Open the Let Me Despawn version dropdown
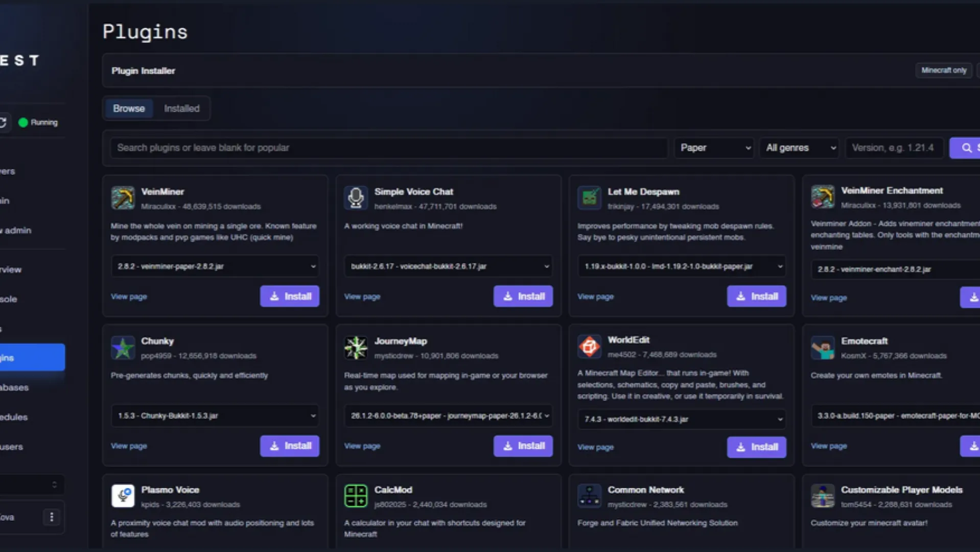Screen dimensions: 980x552 (682, 266)
